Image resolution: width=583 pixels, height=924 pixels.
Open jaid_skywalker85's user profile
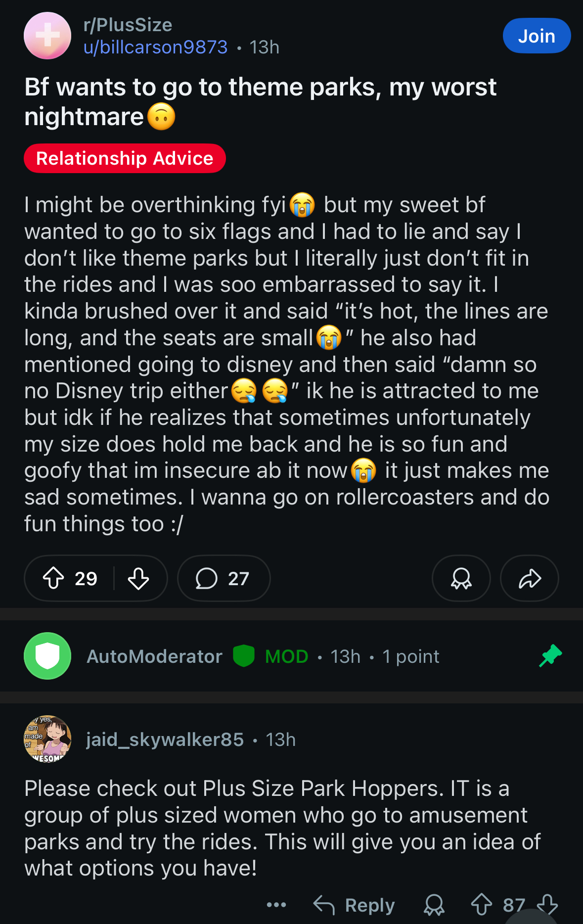point(165,739)
